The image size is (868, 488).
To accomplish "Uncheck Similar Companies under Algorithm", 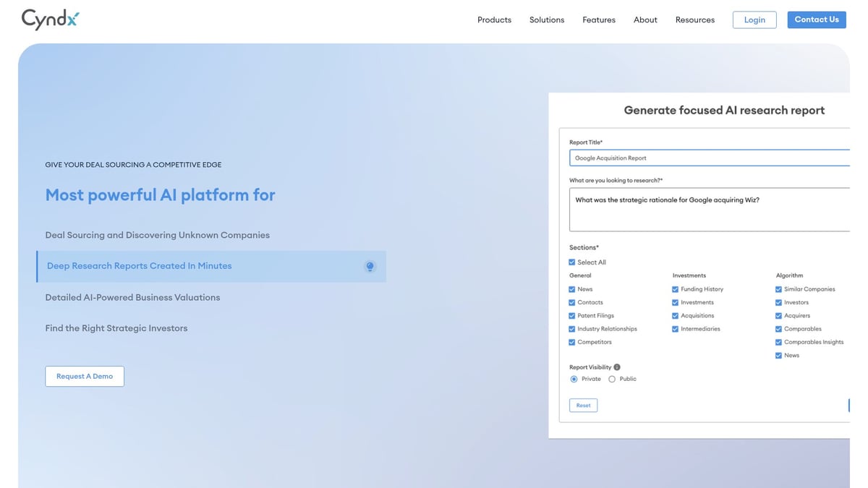I will click(x=779, y=288).
